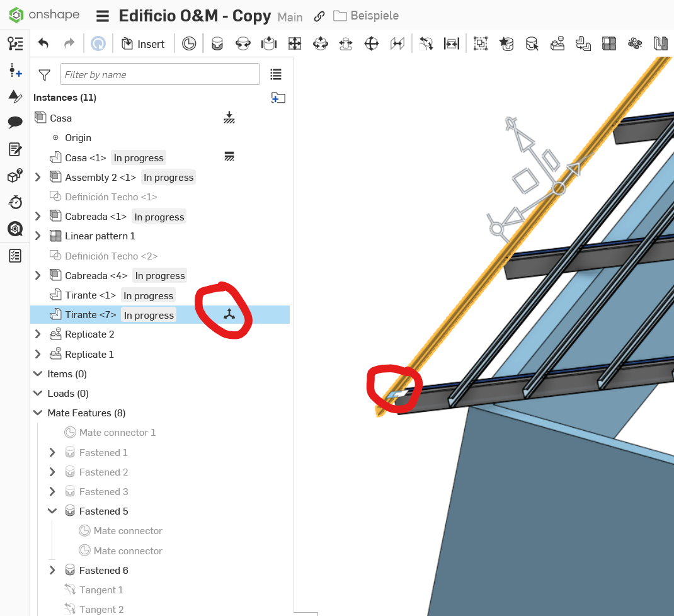This screenshot has width=674, height=616.
Task: Click the Main branch label
Action: pos(290,17)
